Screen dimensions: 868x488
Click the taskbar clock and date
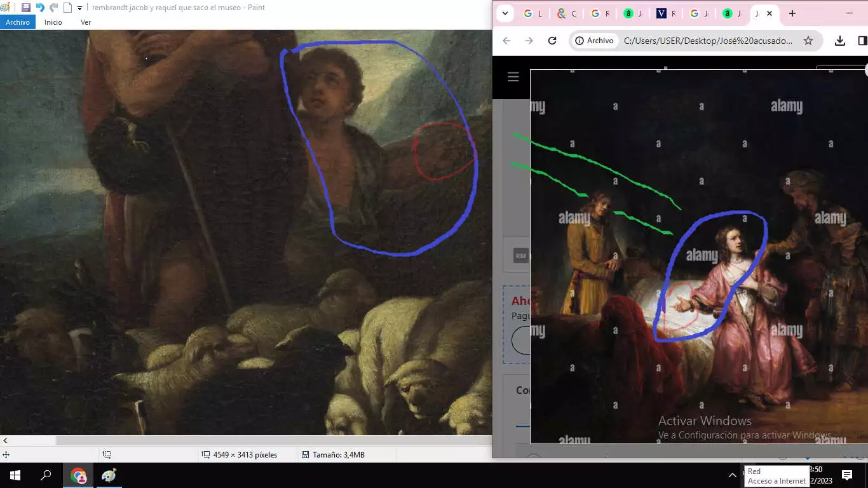click(820, 475)
